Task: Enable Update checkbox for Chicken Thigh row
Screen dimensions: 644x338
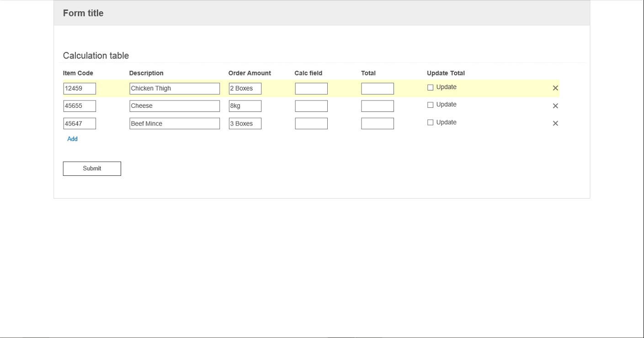Action: pyautogui.click(x=430, y=88)
